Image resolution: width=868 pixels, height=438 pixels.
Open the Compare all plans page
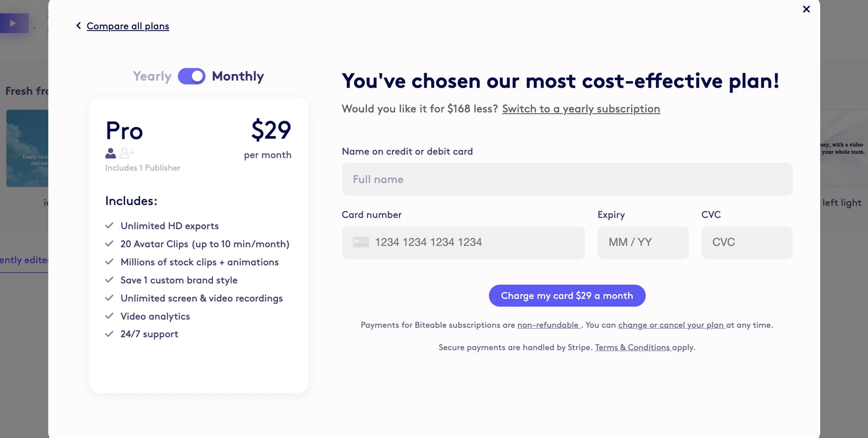pyautogui.click(x=128, y=26)
